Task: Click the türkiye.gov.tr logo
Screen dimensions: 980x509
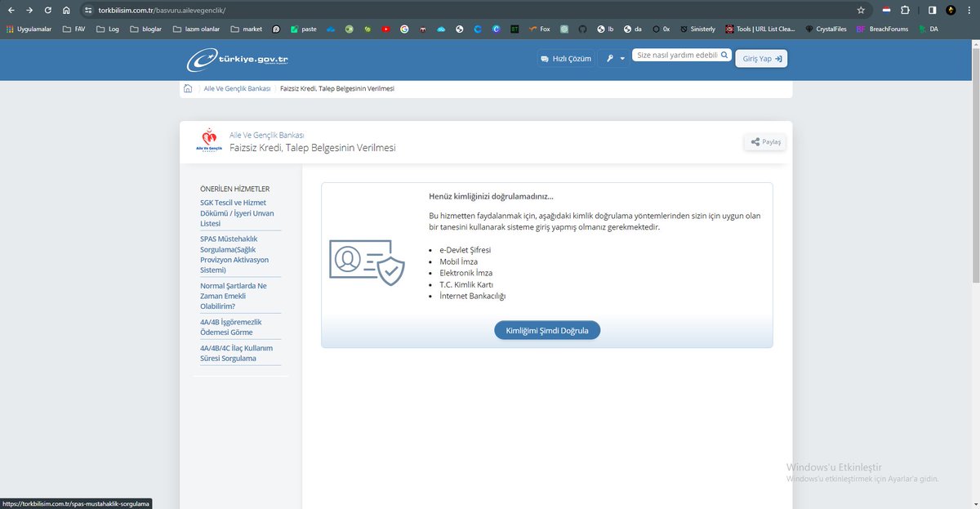Action: (238, 60)
